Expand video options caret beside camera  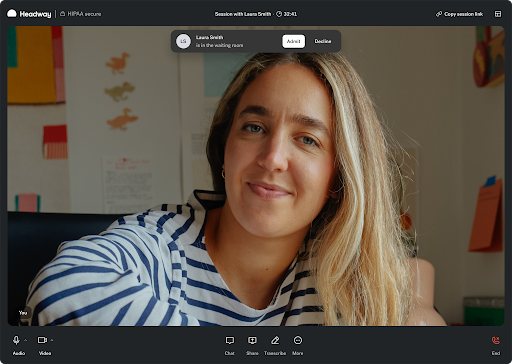click(52, 340)
